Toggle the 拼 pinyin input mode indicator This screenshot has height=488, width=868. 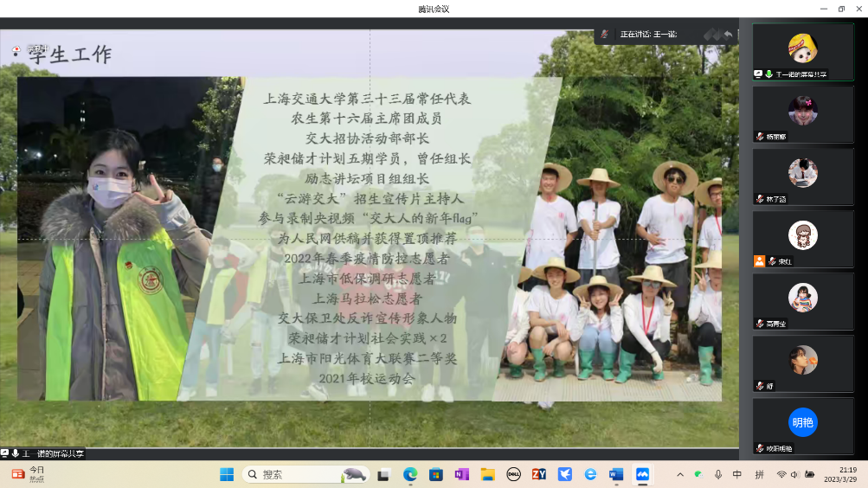tap(760, 474)
